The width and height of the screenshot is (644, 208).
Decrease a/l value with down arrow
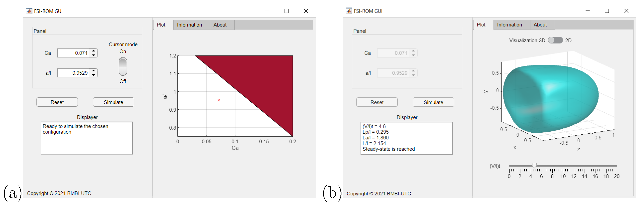coord(94,75)
